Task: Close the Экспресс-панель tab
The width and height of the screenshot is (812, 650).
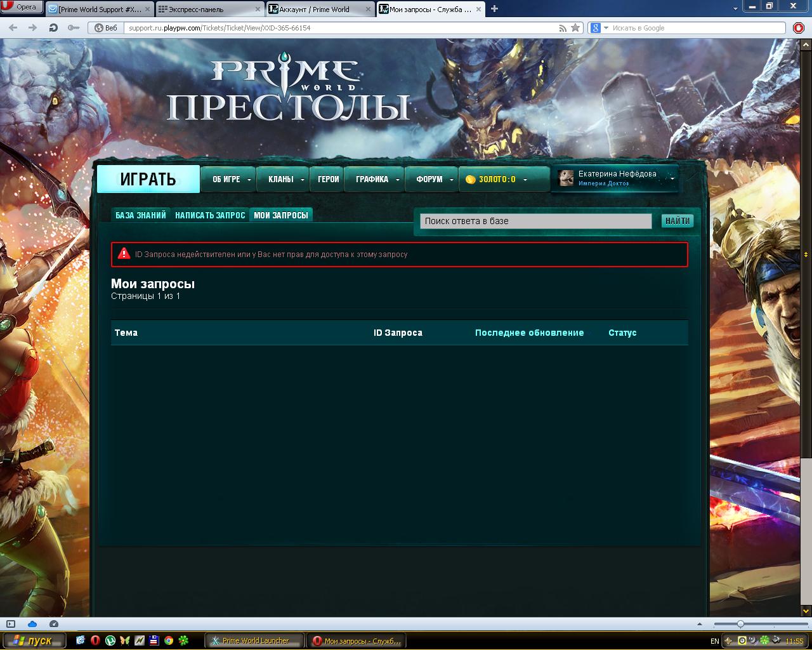Action: coord(257,10)
